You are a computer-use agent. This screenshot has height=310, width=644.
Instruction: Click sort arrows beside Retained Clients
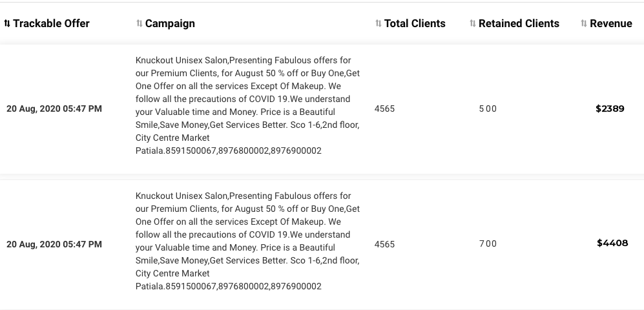tap(472, 24)
